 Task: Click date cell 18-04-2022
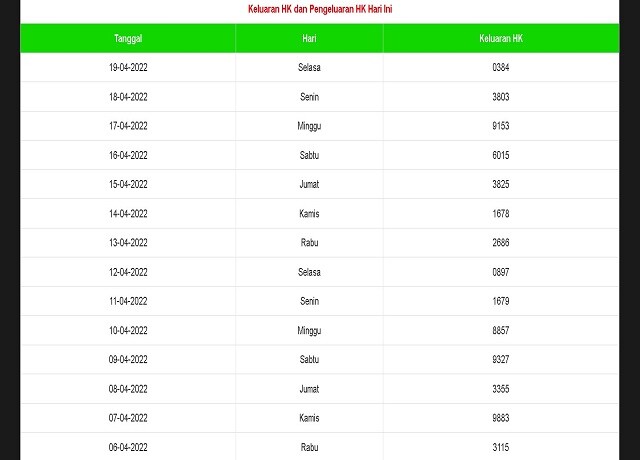coord(128,96)
